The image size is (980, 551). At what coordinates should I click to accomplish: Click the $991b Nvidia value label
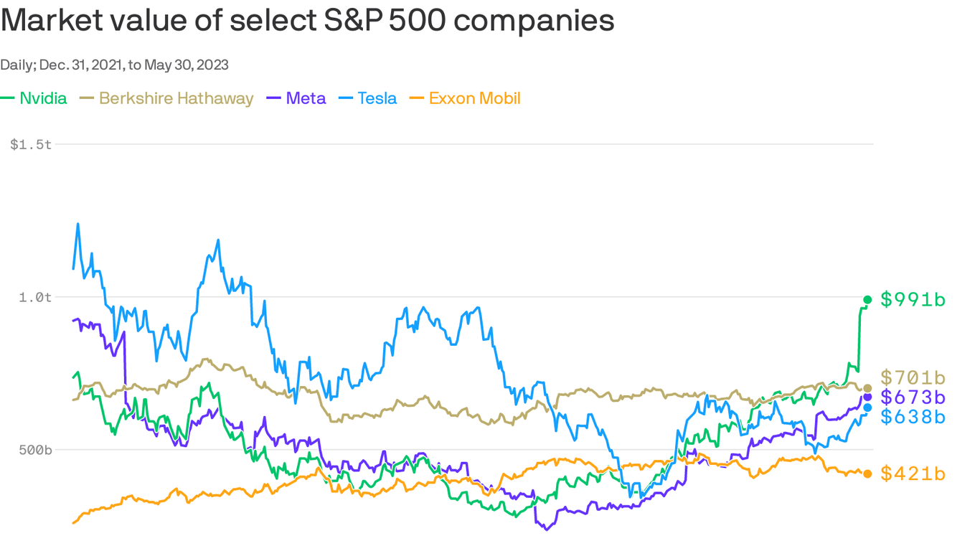[913, 300]
